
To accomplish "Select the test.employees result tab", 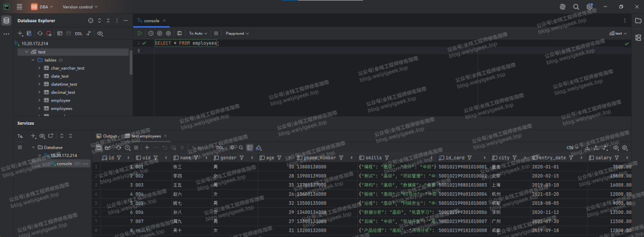I will (143, 136).
